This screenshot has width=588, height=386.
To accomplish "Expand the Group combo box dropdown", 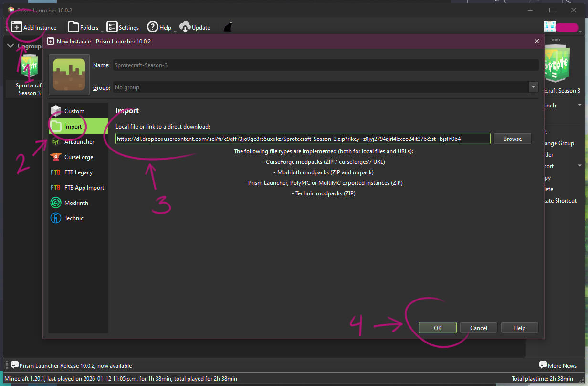I will pyautogui.click(x=533, y=87).
